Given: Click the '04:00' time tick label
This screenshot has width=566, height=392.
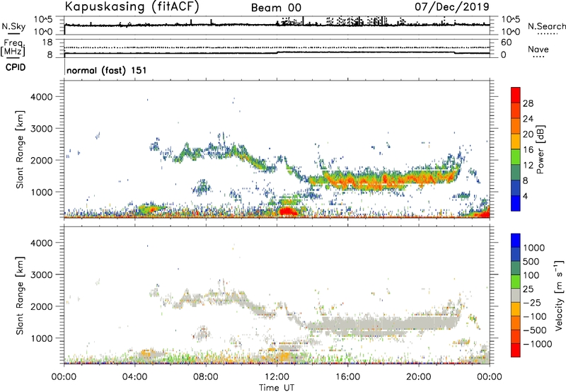Looking at the screenshot, I should click(134, 377).
